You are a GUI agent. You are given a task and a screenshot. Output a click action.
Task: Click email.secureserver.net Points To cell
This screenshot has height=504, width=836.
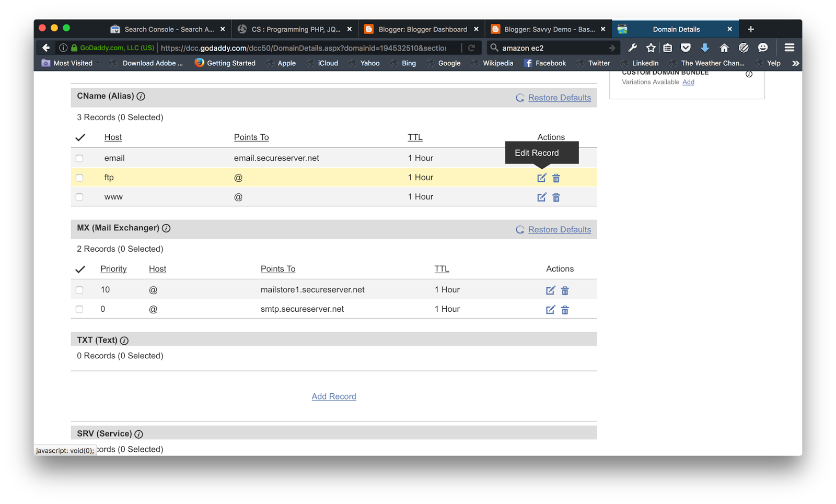coord(276,158)
